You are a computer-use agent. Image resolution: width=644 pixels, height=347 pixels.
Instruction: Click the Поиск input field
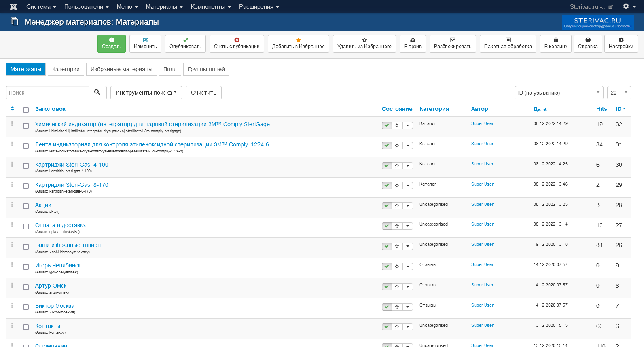pyautogui.click(x=48, y=93)
